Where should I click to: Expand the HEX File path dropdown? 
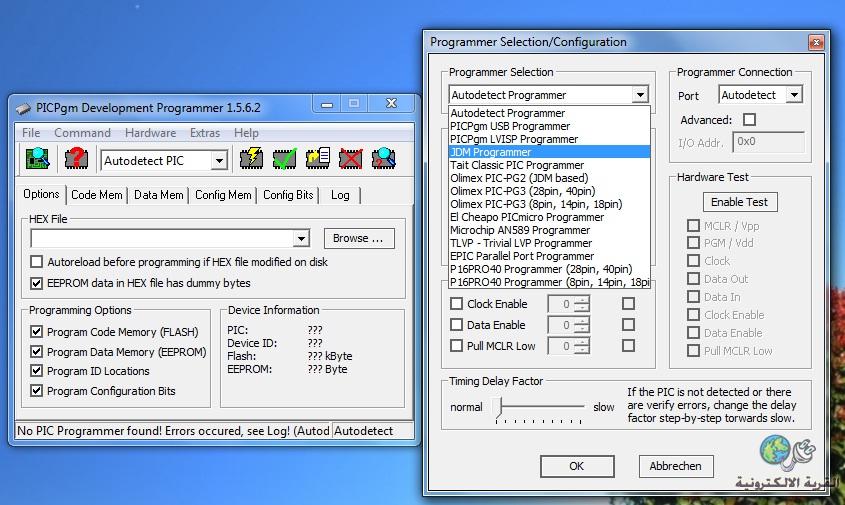(x=301, y=238)
